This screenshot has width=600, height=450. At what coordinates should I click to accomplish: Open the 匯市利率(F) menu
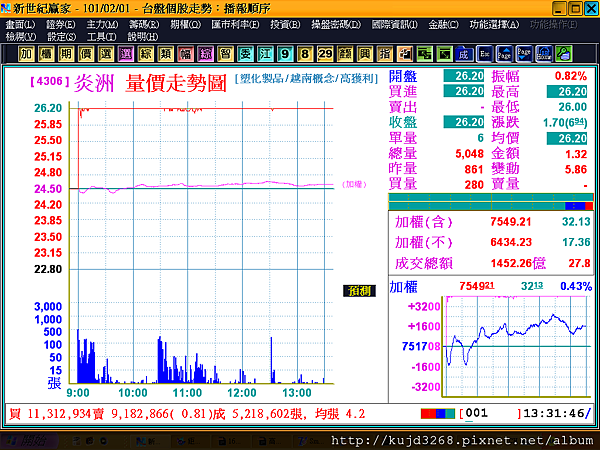(x=235, y=25)
